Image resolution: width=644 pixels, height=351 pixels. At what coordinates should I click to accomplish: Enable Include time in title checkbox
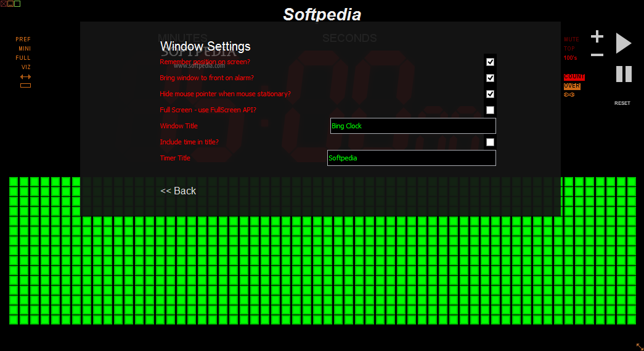click(x=490, y=142)
